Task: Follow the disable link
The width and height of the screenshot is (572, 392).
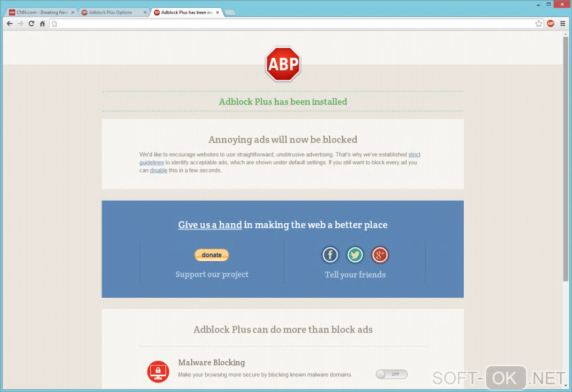Action: pos(159,170)
